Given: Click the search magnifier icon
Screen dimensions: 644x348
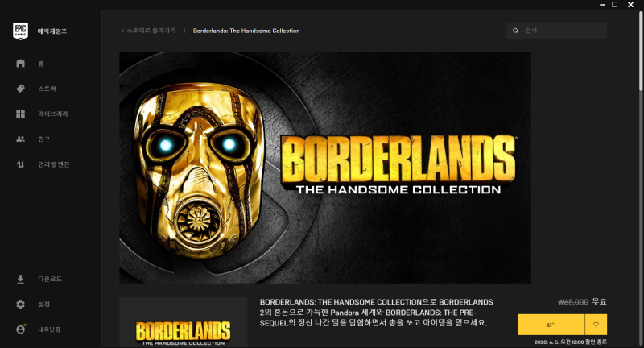Looking at the screenshot, I should click(515, 31).
